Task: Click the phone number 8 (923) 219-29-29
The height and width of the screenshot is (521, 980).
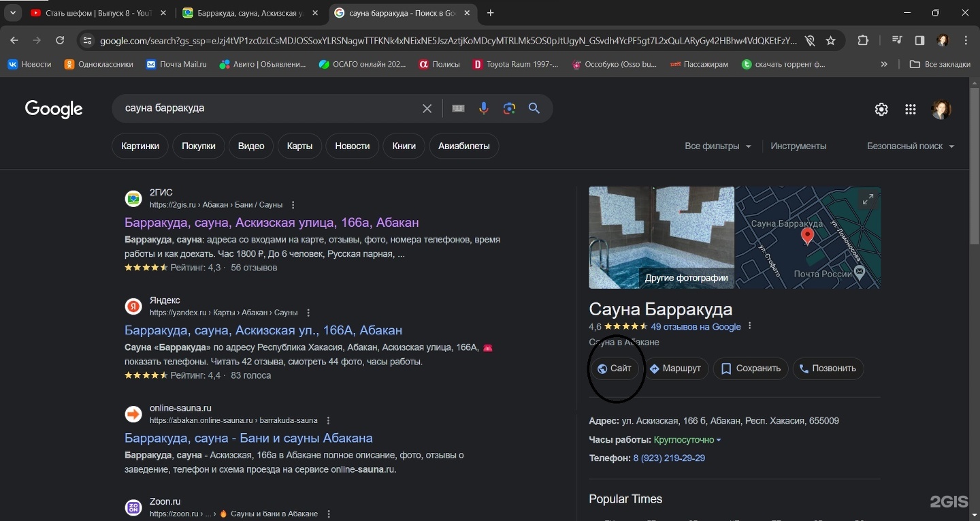Action: coord(669,458)
